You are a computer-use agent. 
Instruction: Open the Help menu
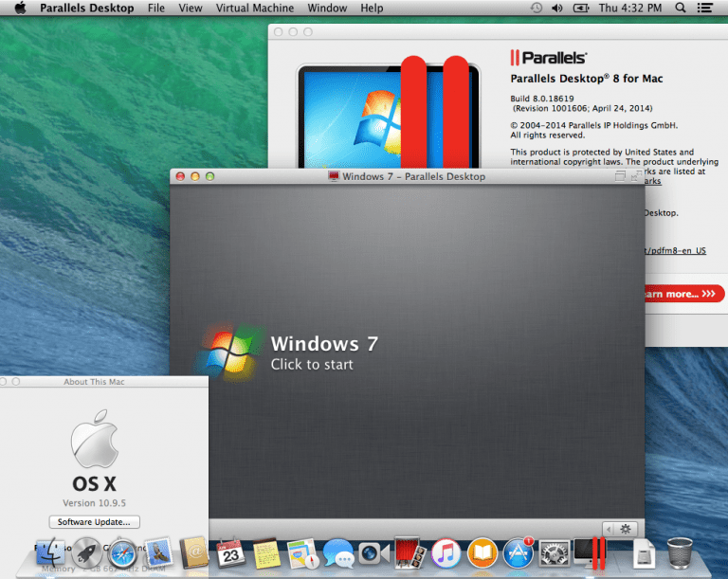pos(372,8)
